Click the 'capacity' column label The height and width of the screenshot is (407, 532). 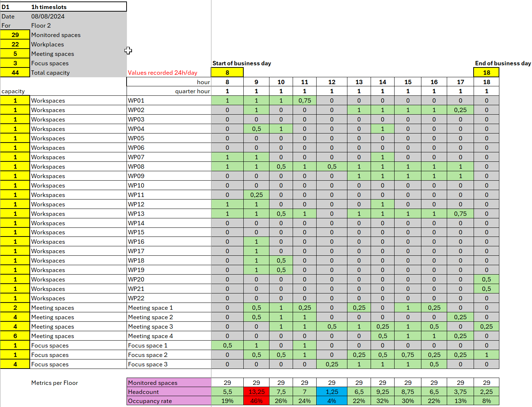pyautogui.click(x=13, y=91)
